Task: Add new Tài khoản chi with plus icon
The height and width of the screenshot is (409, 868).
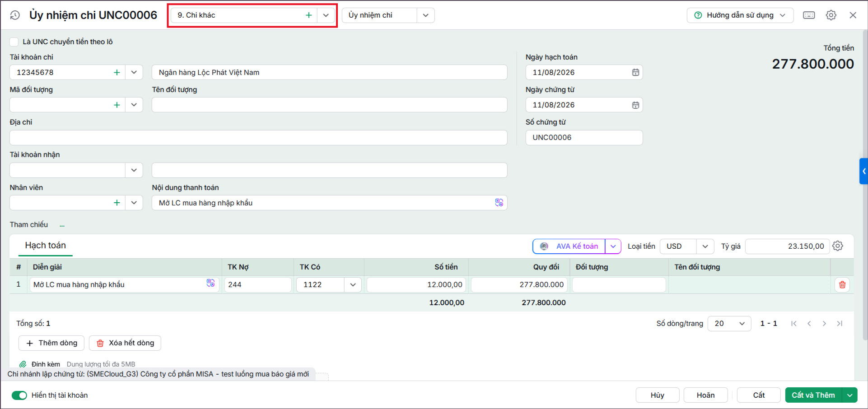Action: click(x=117, y=72)
